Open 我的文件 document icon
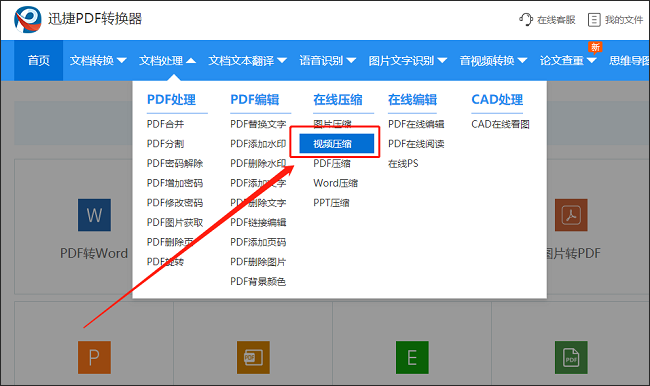Screen dimensions: 650x386 coord(594,19)
